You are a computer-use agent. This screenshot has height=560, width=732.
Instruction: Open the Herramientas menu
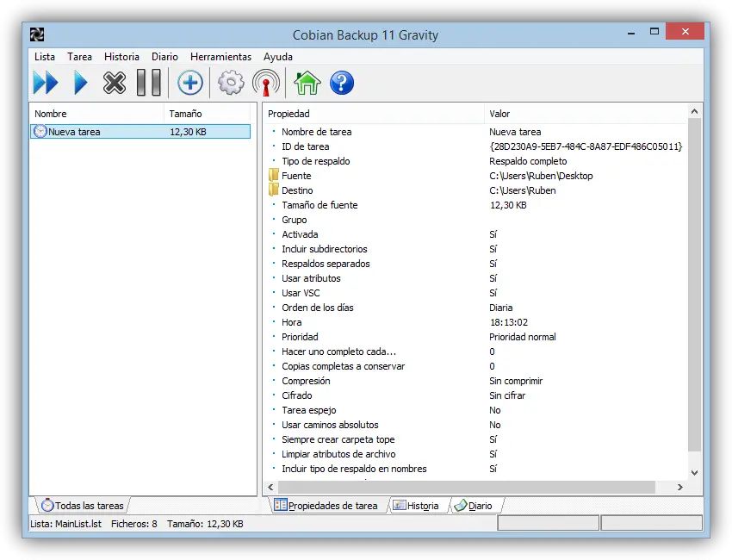tap(220, 57)
